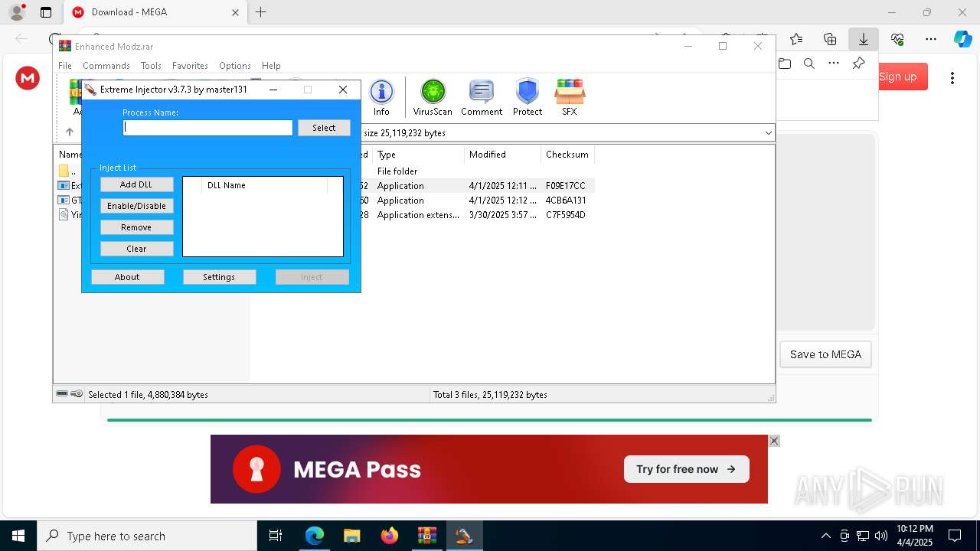Click Save to MEGA button
Screen dimensions: 980x551
click(825, 354)
